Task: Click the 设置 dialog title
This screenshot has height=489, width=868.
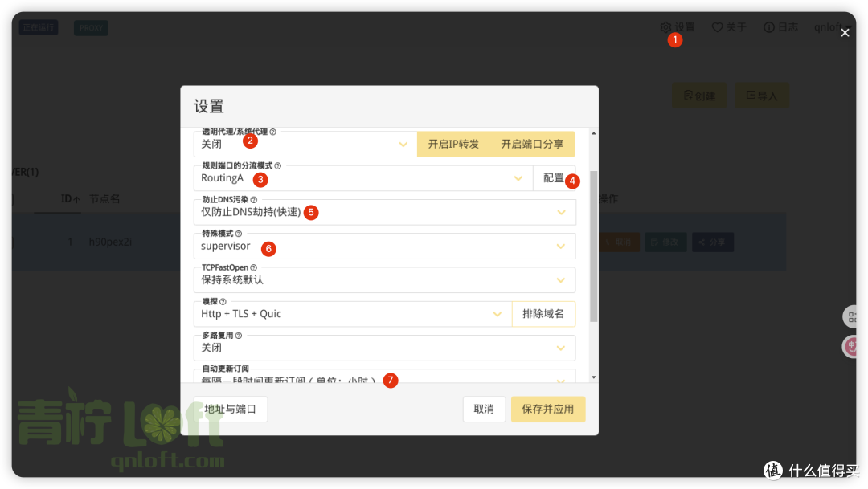Action: pyautogui.click(x=209, y=106)
